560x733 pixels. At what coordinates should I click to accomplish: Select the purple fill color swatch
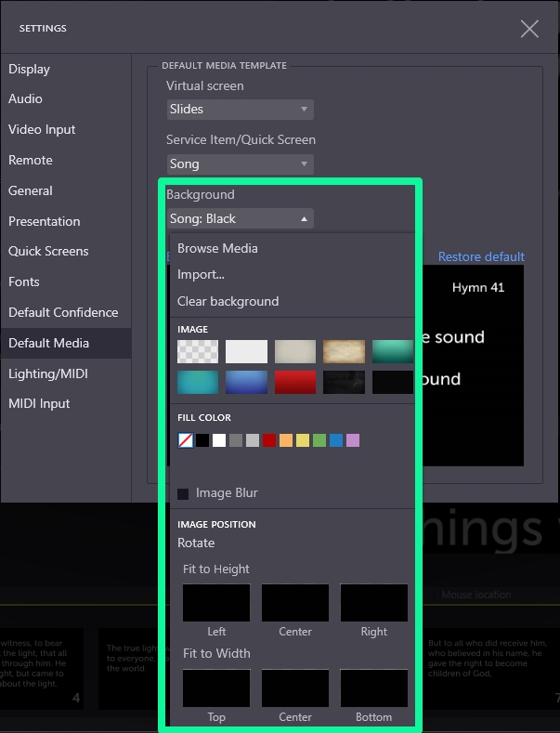point(353,440)
